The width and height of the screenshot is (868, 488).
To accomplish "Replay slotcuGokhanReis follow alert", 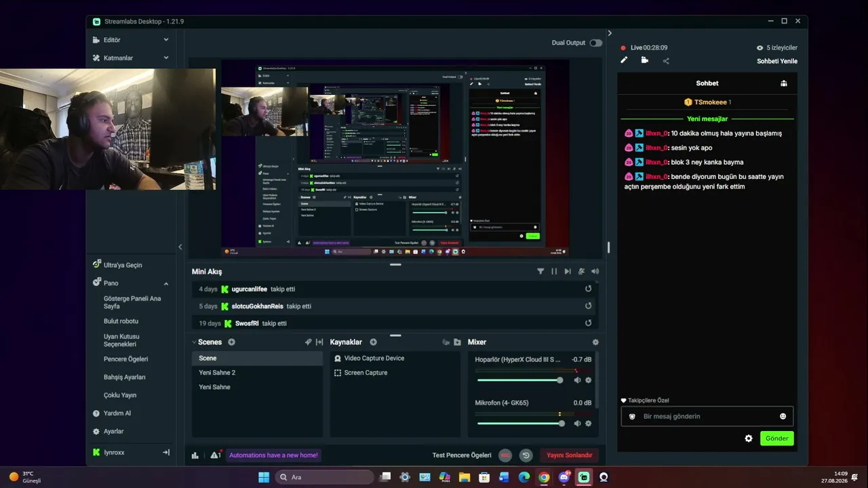I will pos(588,306).
